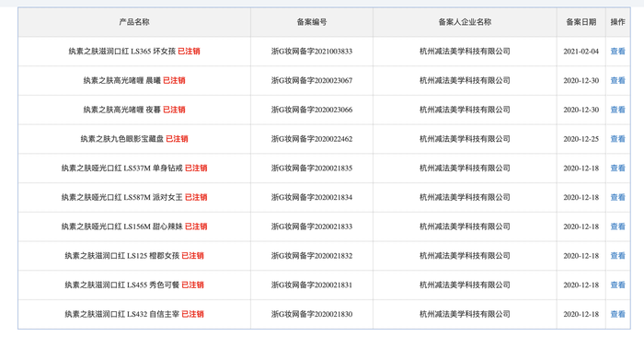Click the 操作 column header
The image size is (644, 337).
click(x=617, y=22)
